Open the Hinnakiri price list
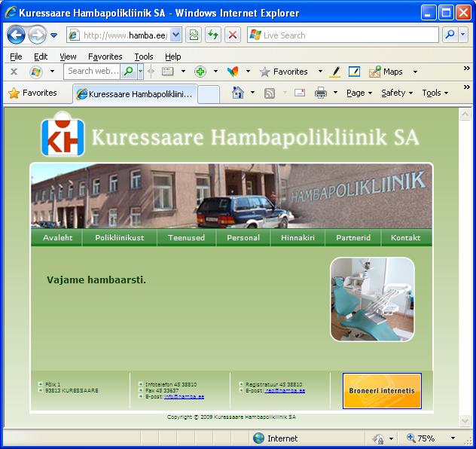This screenshot has width=476, height=449. [297, 237]
